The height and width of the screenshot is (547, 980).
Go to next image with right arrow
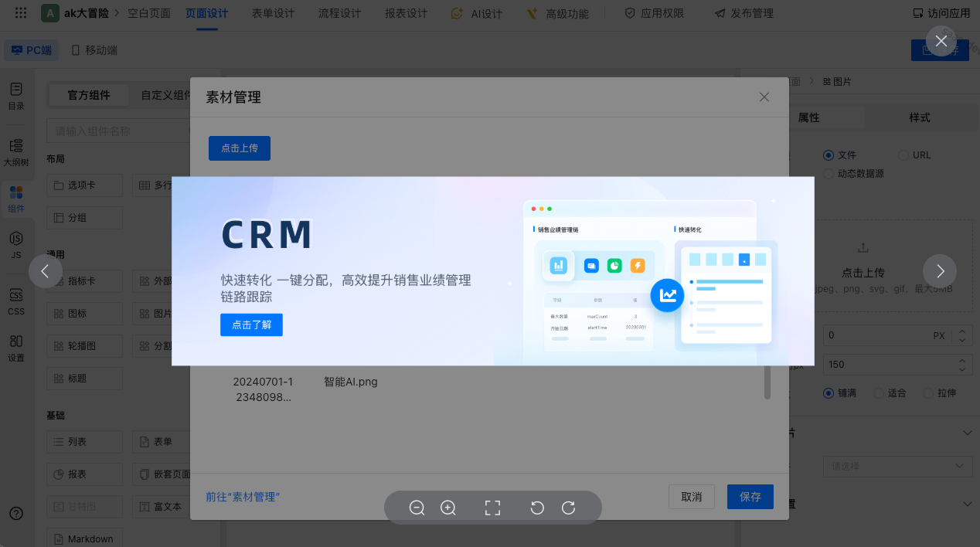(x=940, y=271)
